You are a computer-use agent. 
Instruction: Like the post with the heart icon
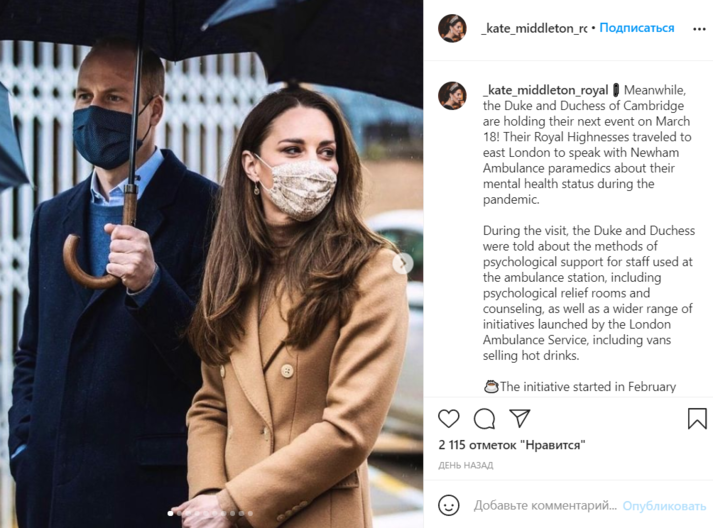448,418
